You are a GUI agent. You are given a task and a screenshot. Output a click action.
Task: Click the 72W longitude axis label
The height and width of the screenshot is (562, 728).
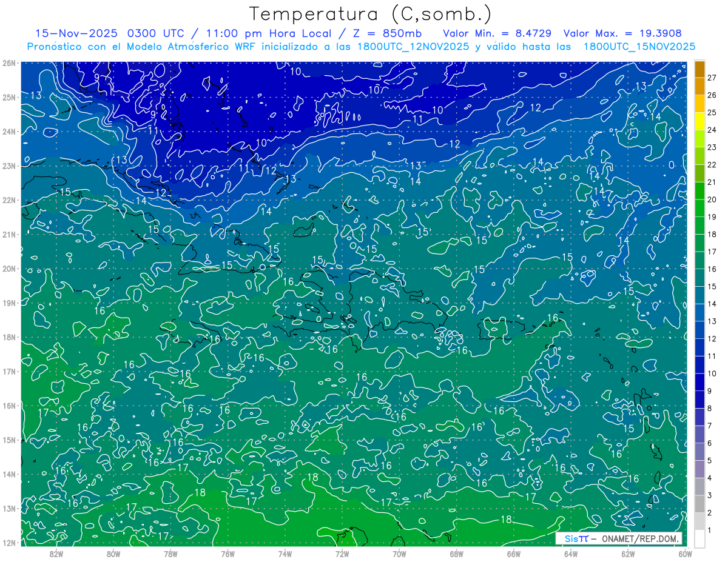342,553
